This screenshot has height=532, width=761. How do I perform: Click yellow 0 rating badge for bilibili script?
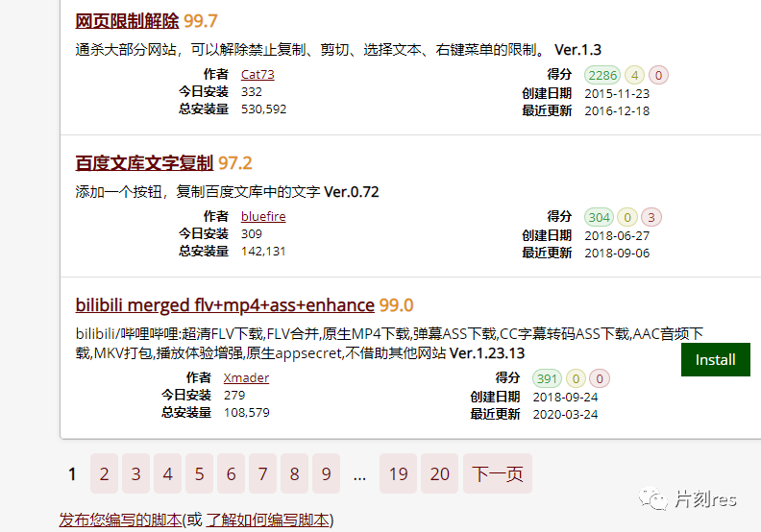(x=576, y=378)
